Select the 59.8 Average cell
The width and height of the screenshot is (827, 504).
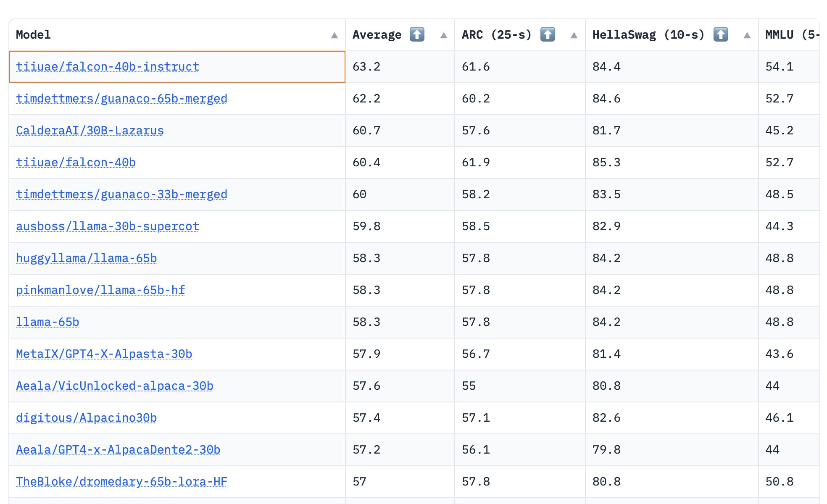(x=400, y=226)
